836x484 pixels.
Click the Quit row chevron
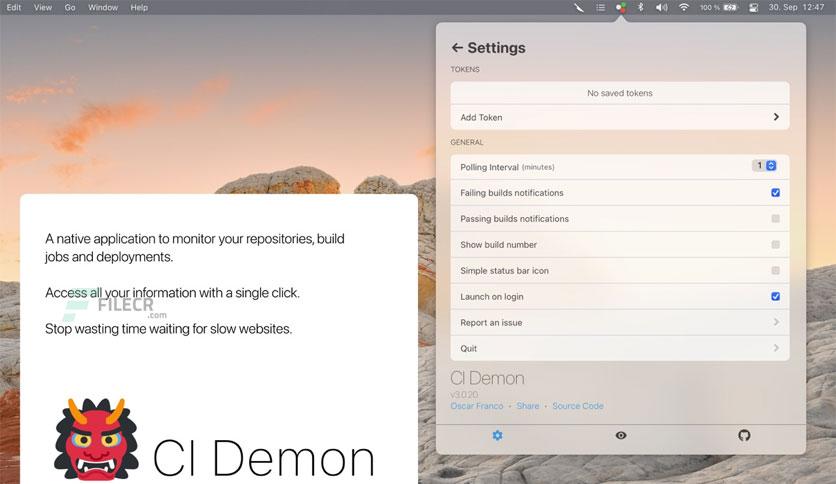pos(776,348)
